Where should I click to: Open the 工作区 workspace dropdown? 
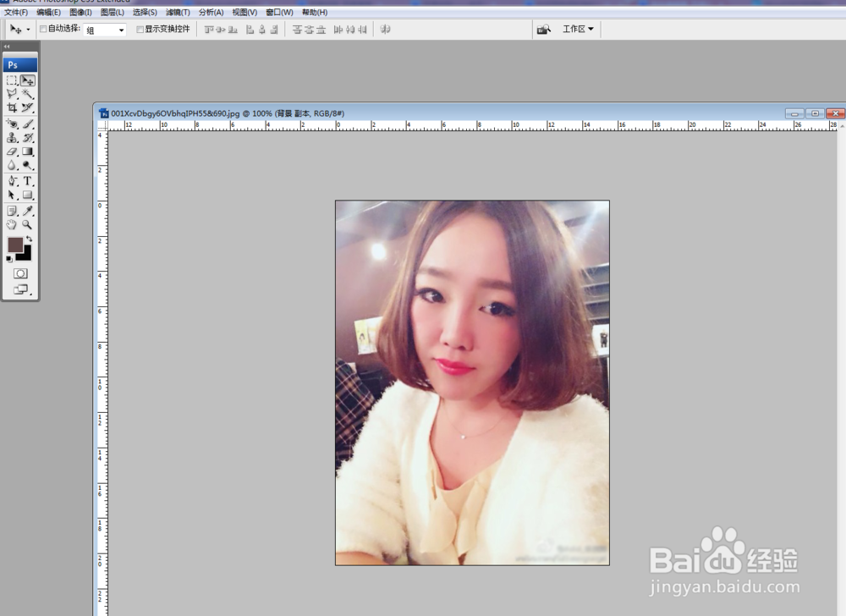[x=578, y=29]
